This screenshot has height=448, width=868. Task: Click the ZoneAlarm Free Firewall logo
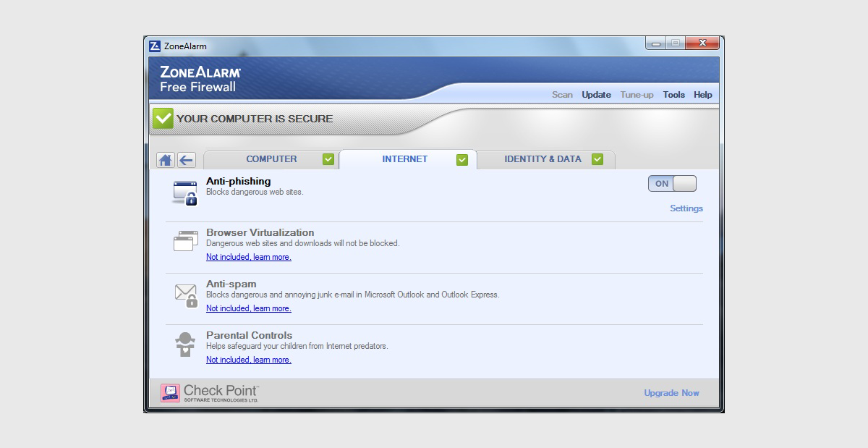pyautogui.click(x=200, y=80)
